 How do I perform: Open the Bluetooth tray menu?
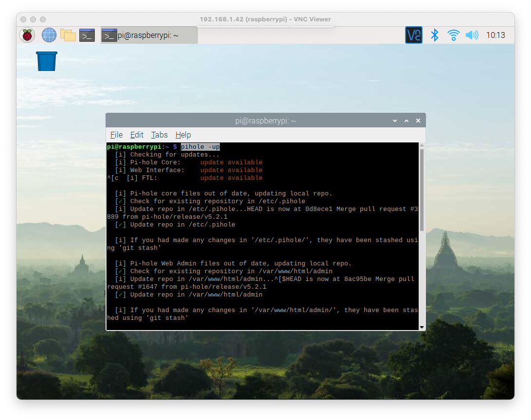coord(435,35)
